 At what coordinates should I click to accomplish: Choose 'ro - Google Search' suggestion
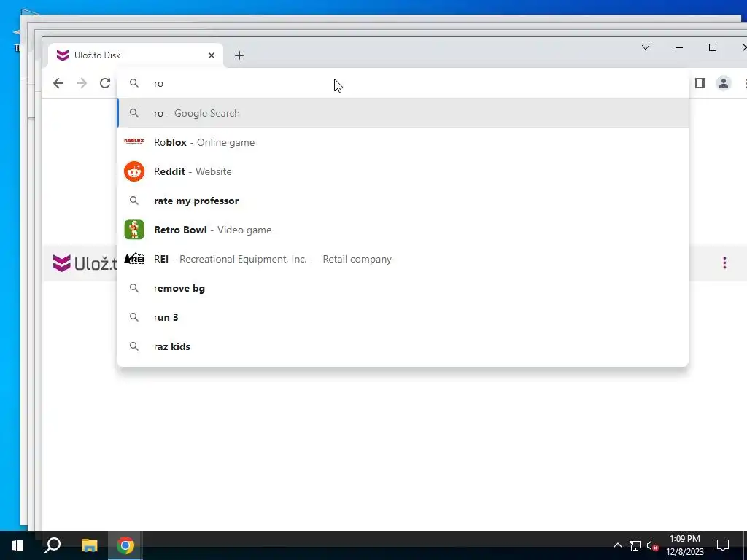click(403, 113)
